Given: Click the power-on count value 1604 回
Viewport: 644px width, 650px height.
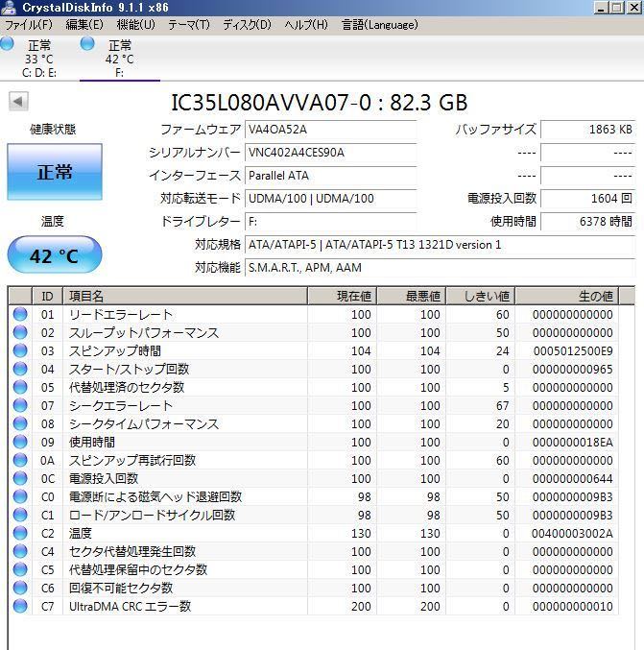Looking at the screenshot, I should coord(587,199).
